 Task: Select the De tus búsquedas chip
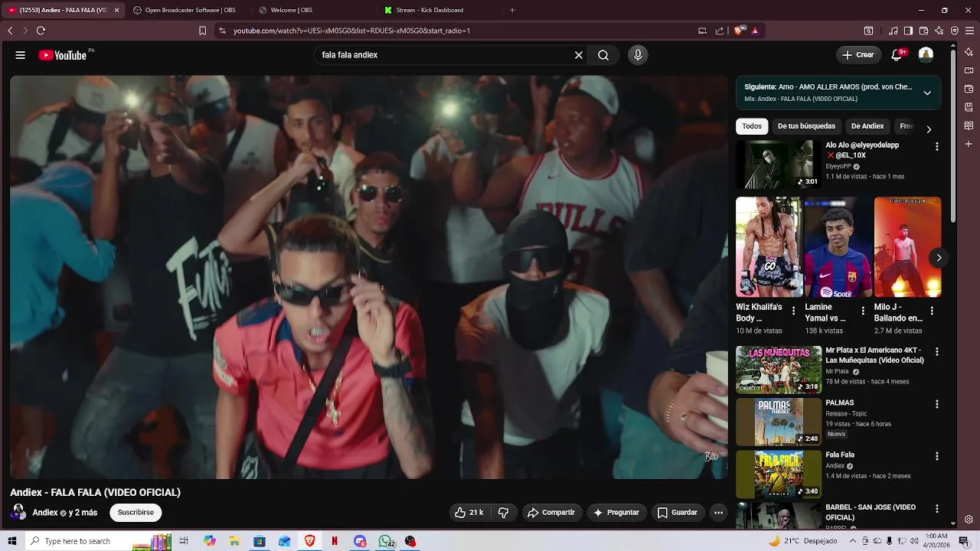[x=806, y=126]
